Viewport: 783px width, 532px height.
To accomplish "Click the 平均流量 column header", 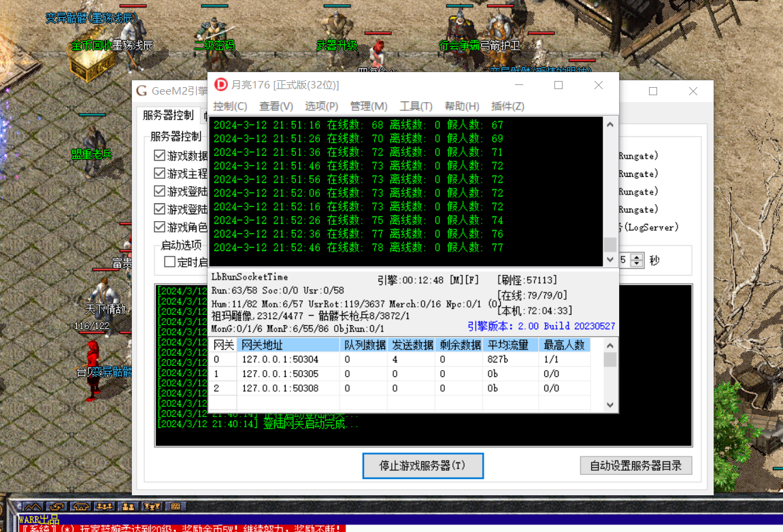I will tap(511, 345).
